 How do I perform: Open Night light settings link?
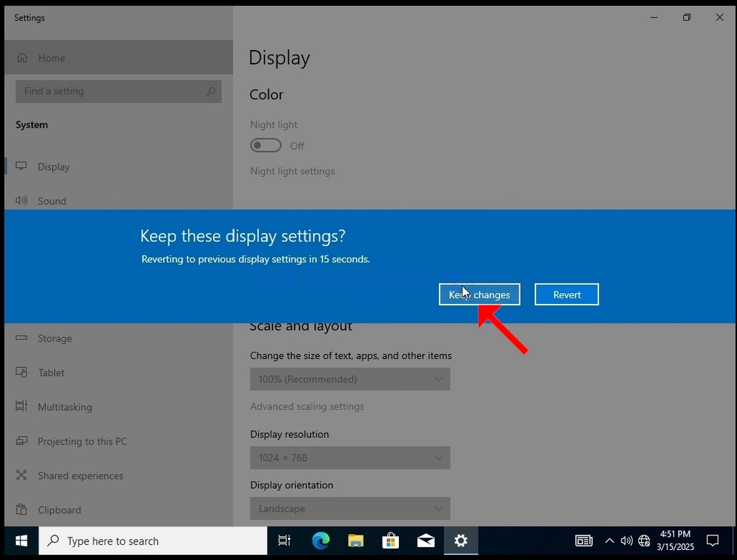pos(292,171)
